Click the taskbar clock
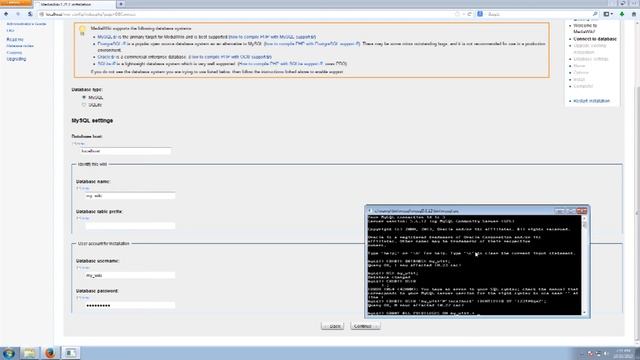 [x=623, y=353]
